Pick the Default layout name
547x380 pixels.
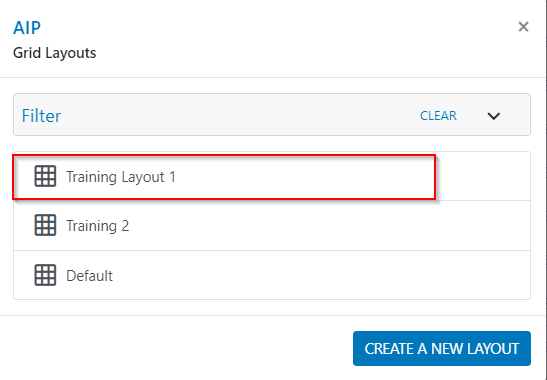(x=89, y=276)
